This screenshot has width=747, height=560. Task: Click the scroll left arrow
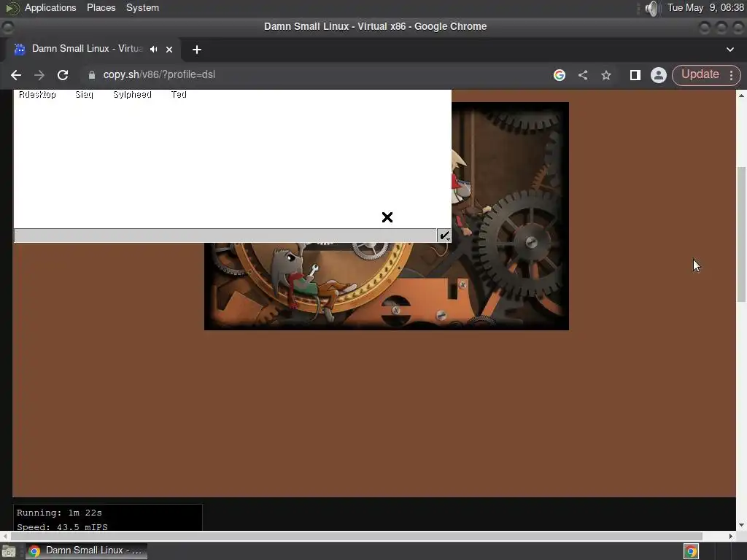(5, 536)
